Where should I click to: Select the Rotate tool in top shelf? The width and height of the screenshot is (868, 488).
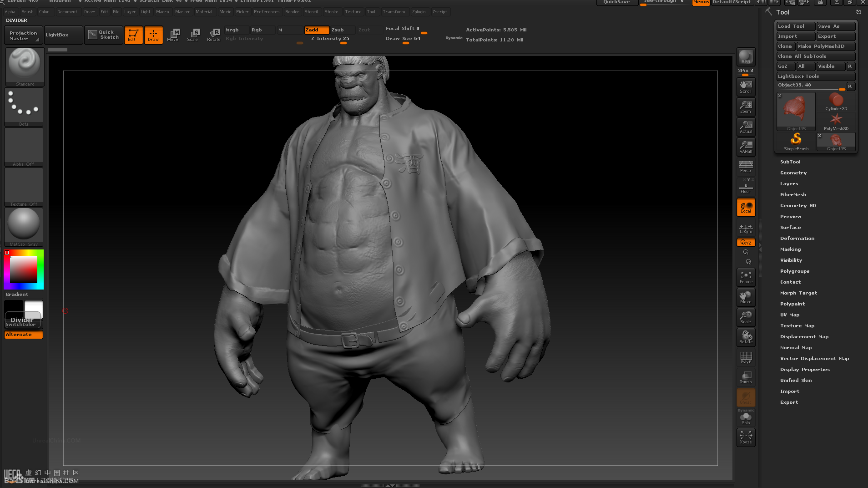(213, 35)
